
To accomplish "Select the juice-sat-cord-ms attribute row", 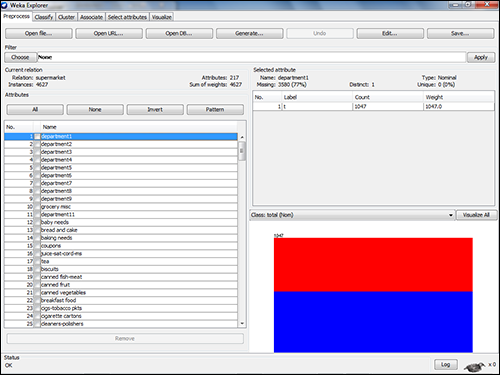I will 121,253.
